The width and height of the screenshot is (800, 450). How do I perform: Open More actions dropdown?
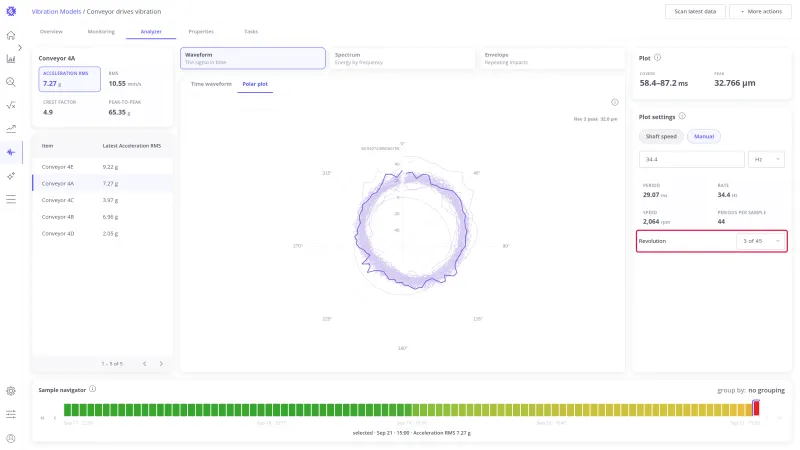[760, 11]
